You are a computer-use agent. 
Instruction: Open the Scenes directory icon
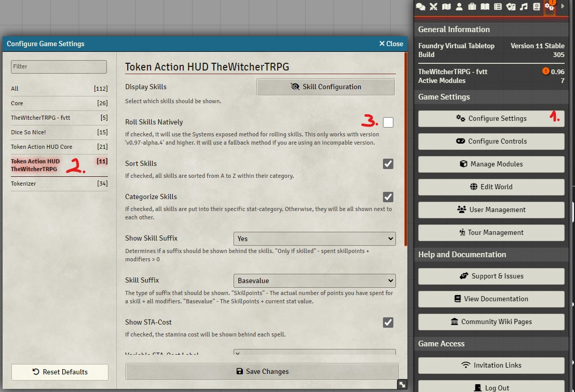click(x=446, y=7)
